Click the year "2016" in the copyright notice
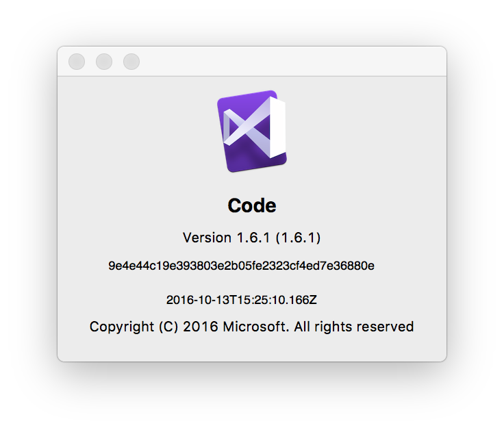 pos(201,327)
